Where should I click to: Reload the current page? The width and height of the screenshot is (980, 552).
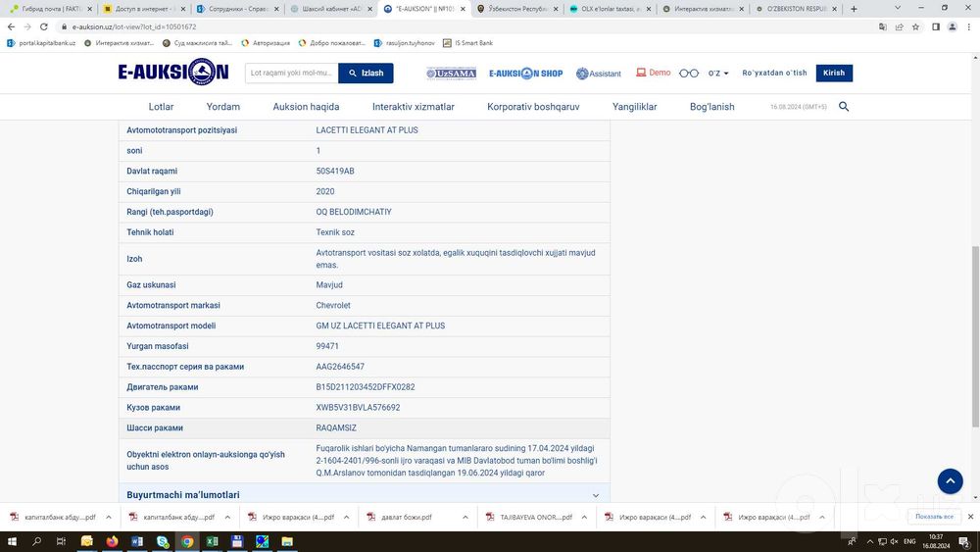click(44, 26)
